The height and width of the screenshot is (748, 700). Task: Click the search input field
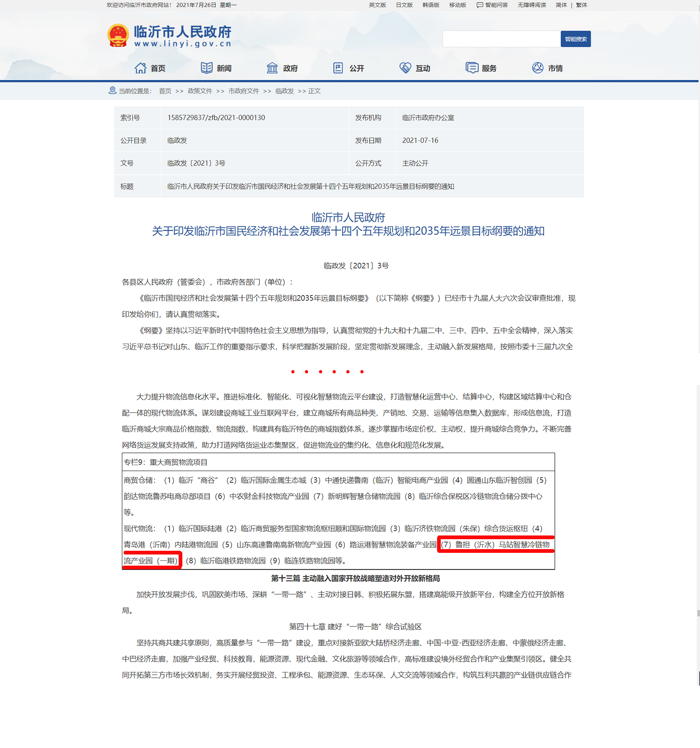coord(501,39)
